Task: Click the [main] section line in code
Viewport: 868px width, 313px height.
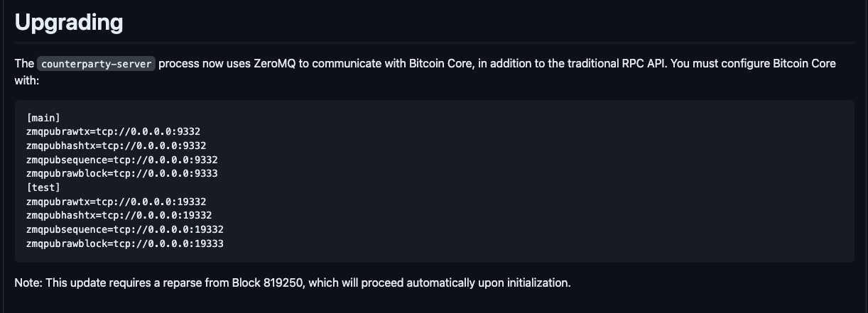Action: (43, 118)
